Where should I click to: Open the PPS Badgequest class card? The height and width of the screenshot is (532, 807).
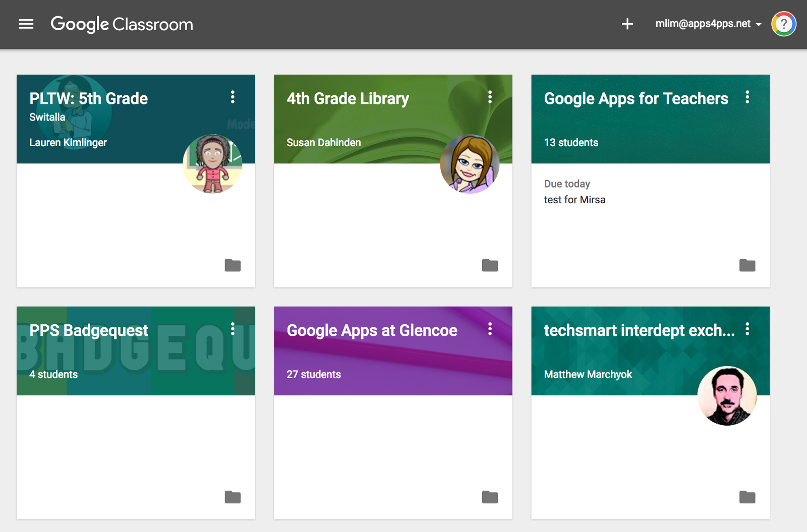[x=88, y=330]
